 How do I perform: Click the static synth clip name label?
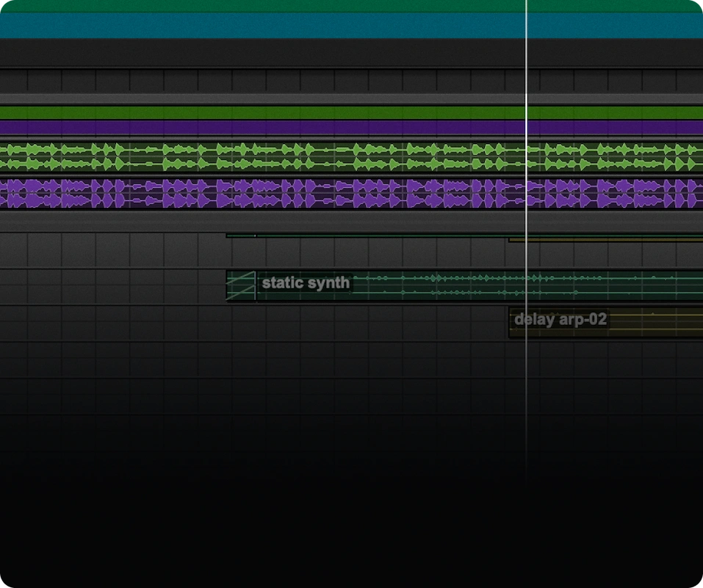tap(305, 282)
